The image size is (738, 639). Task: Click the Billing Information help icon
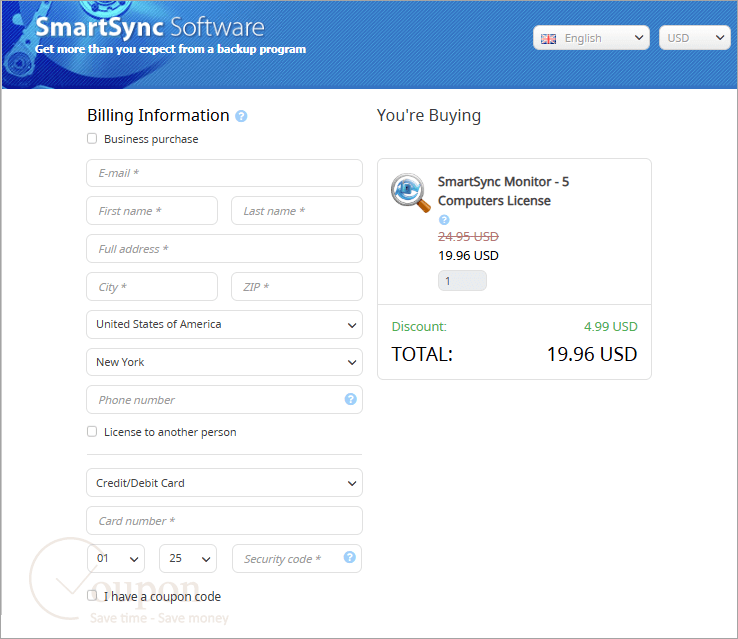(241, 116)
